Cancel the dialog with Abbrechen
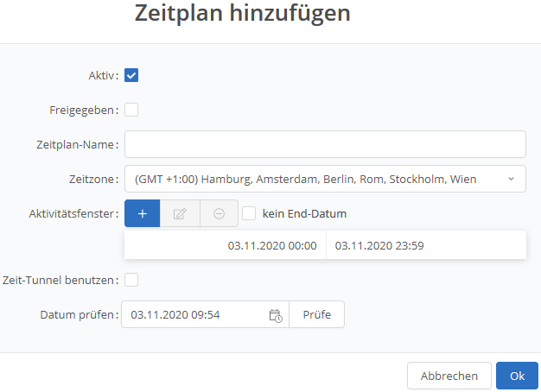The height and width of the screenshot is (392, 541). click(x=449, y=376)
